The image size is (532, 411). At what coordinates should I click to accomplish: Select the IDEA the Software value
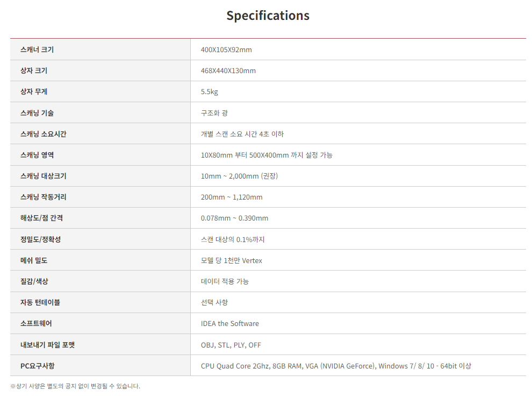coord(230,323)
